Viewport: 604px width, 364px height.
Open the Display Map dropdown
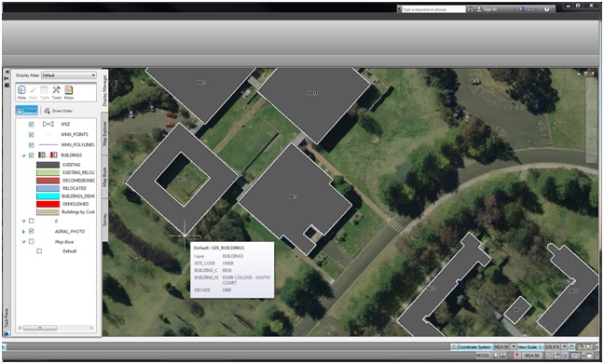[69, 75]
